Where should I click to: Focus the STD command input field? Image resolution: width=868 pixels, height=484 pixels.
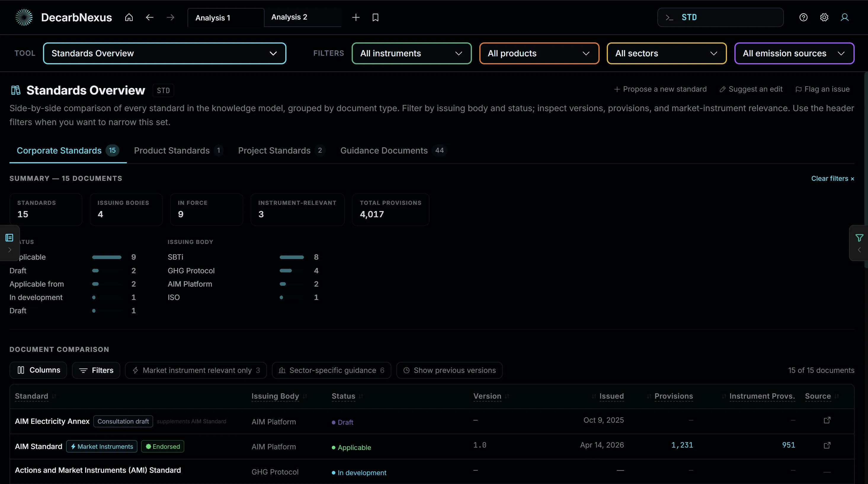click(720, 17)
